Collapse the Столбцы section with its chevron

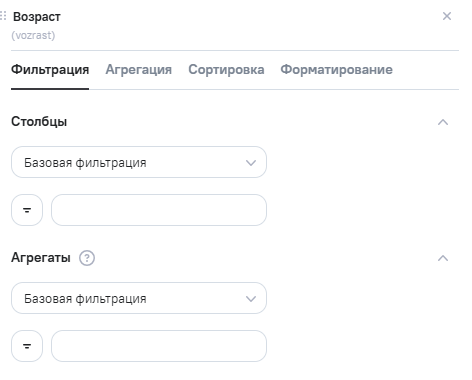443,122
